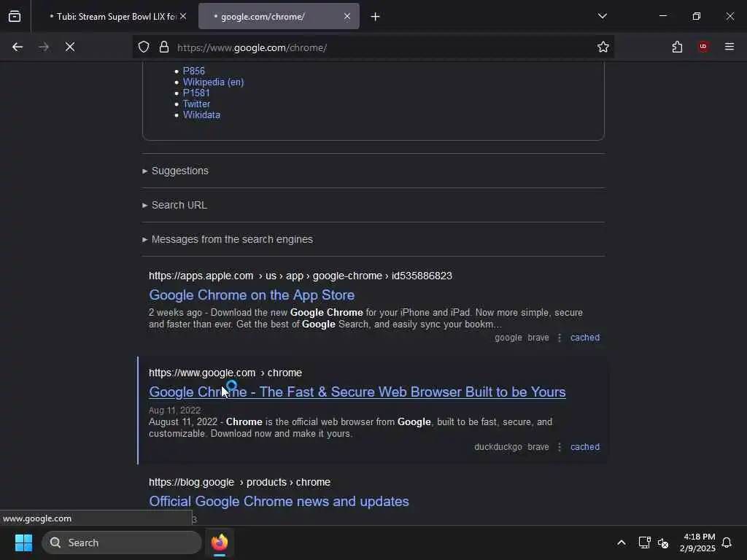This screenshot has width=747, height=560.
Task: Click 'google' engine label on App Store result
Action: point(508,338)
